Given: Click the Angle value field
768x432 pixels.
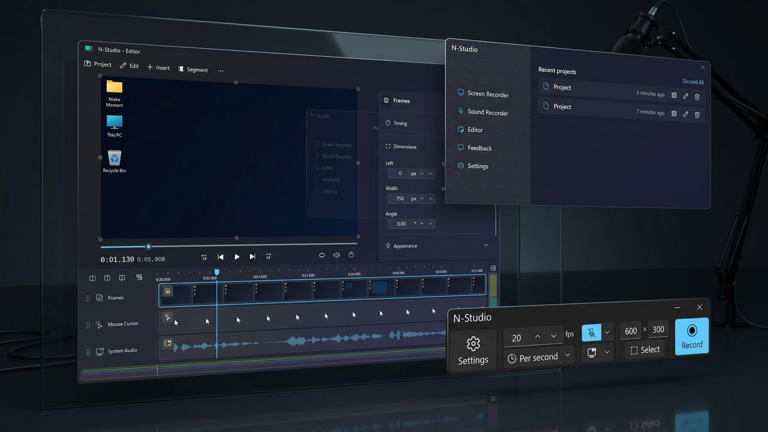Looking at the screenshot, I should tap(410, 224).
